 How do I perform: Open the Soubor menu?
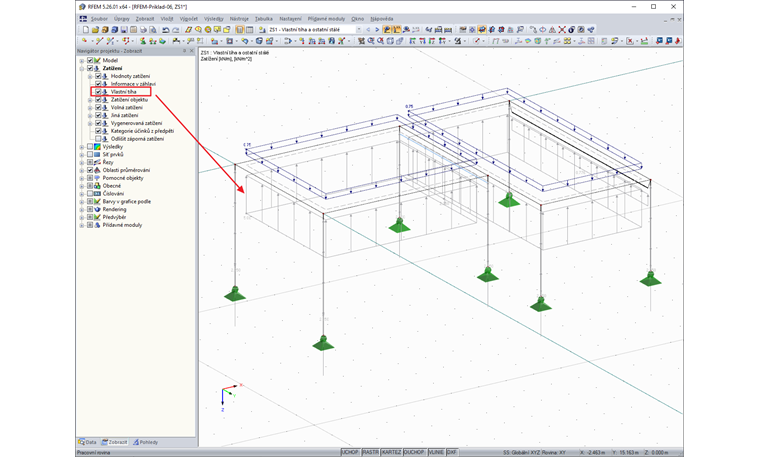point(99,18)
